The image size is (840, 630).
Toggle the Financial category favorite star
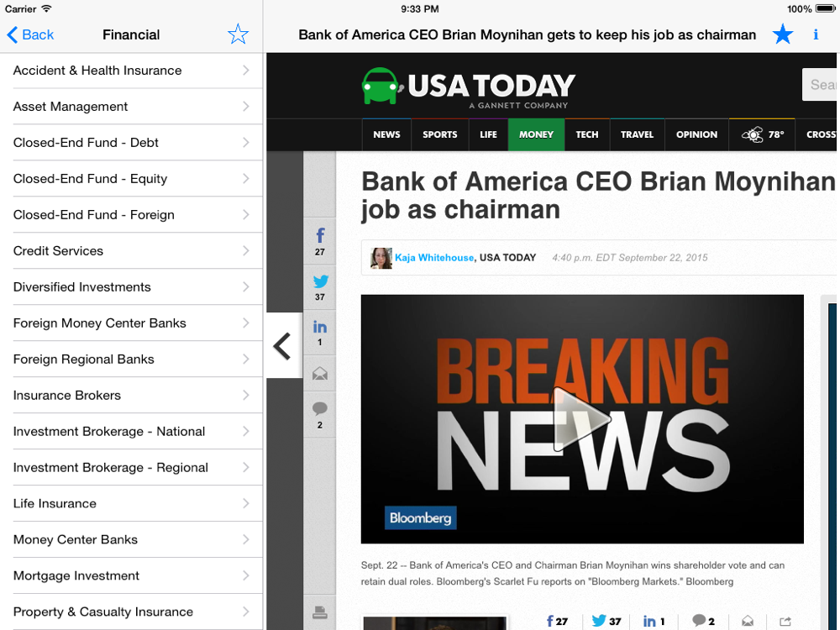(238, 34)
